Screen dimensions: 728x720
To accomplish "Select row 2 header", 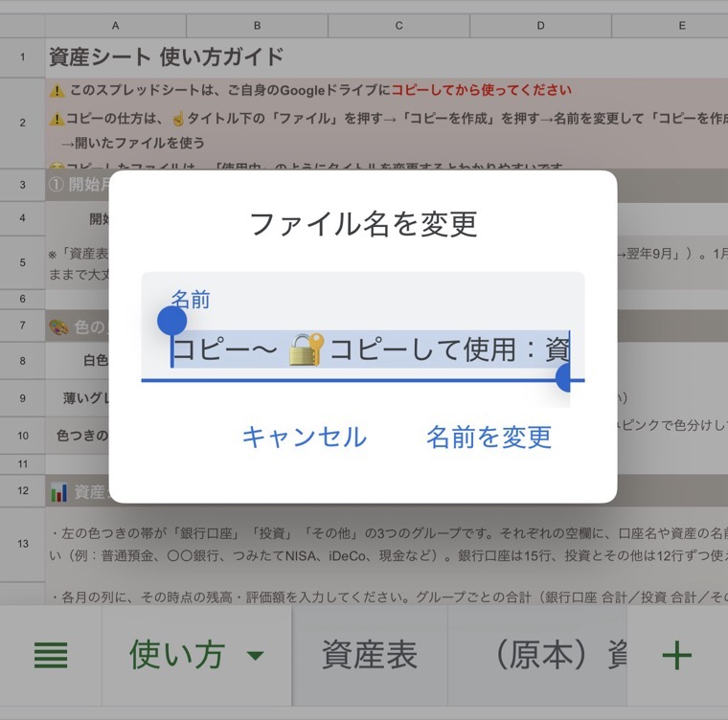I will (22, 123).
